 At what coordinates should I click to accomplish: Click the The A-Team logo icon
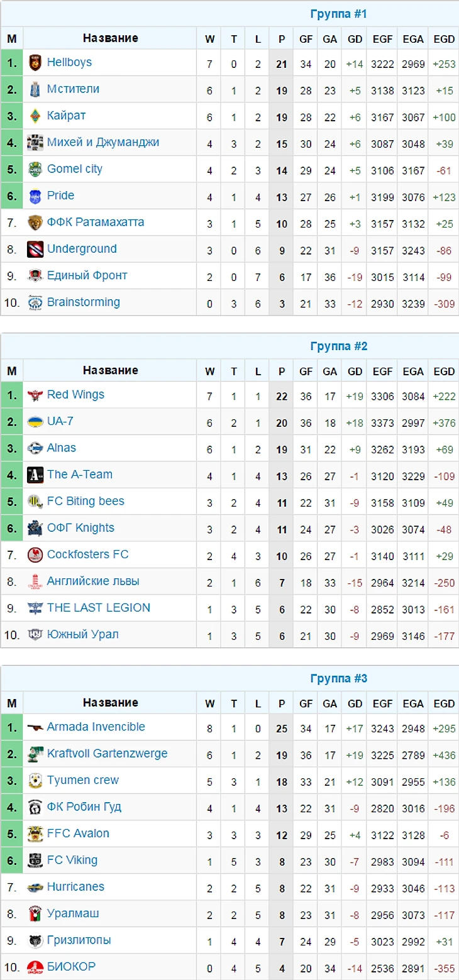(35, 475)
